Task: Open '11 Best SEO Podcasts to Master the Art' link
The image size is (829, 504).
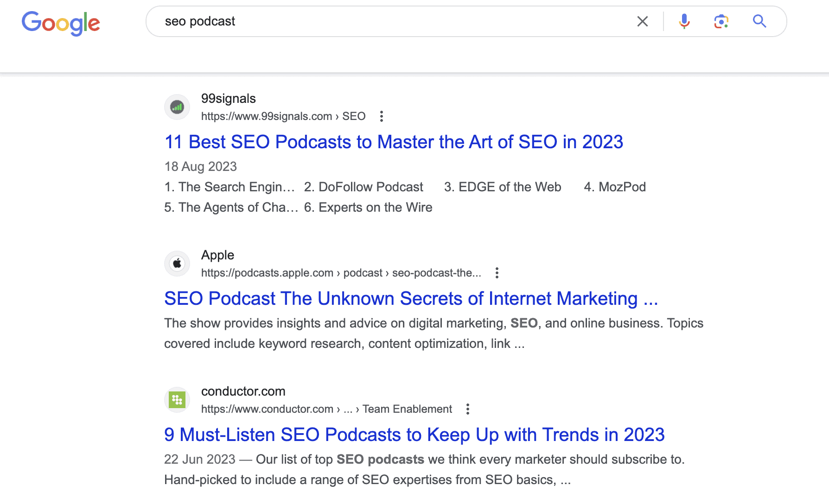Action: 394,142
